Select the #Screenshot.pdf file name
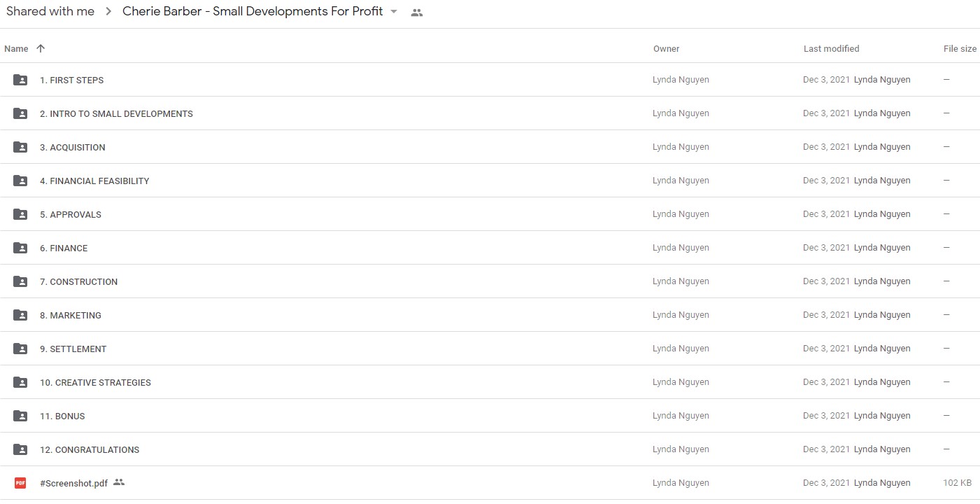 pyautogui.click(x=74, y=484)
